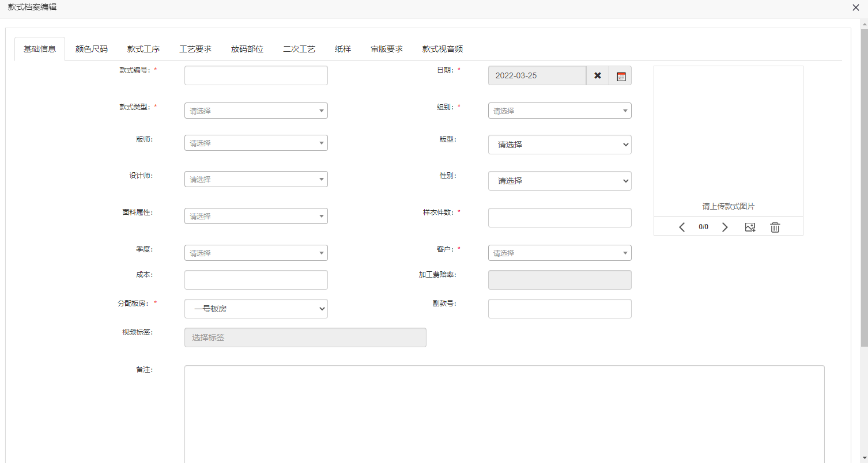Screen dimensions: 868x463
Task: Delete the style image with the trash icon
Action: click(x=775, y=227)
